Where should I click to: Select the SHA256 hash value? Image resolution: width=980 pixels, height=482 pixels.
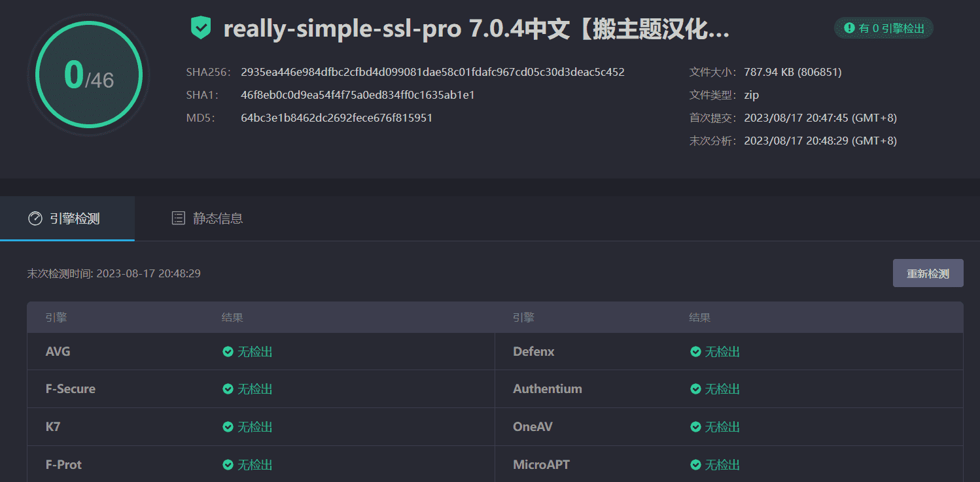point(432,72)
